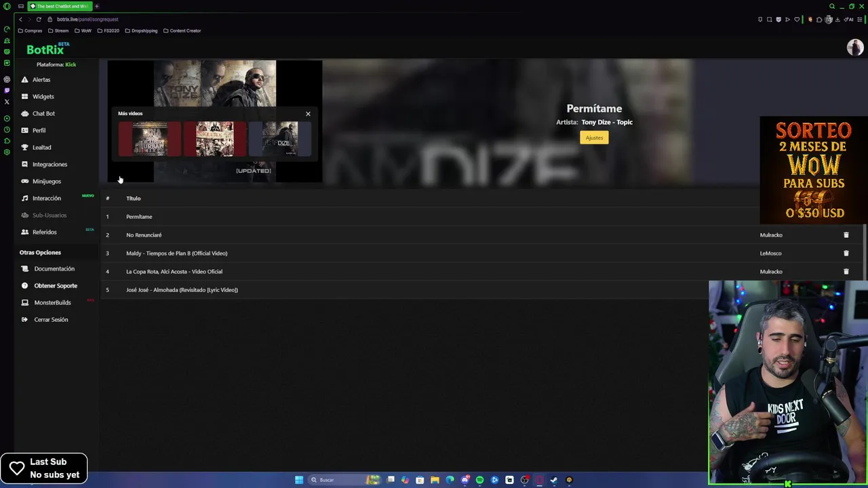Open the Referidos section
The height and width of the screenshot is (488, 868).
pyautogui.click(x=44, y=232)
